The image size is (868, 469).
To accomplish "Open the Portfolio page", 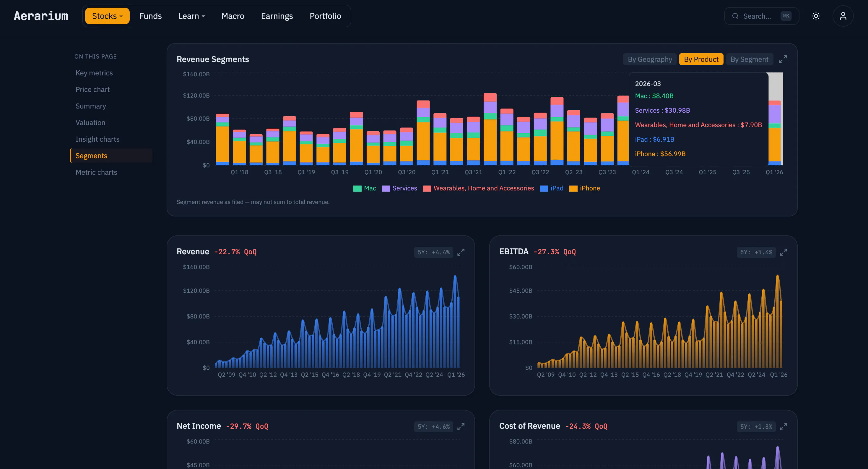I will click(x=325, y=16).
